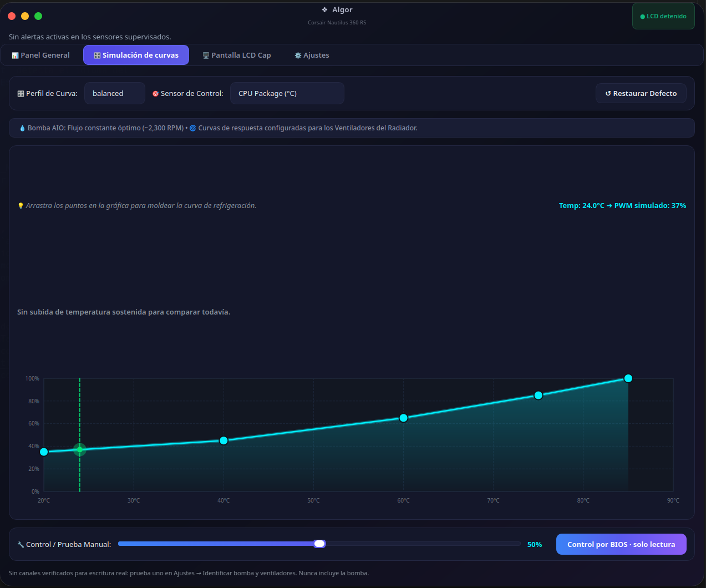Viewport: 706px width, 588px height.
Task: Click the 90°C x-axis label
Action: (673, 500)
